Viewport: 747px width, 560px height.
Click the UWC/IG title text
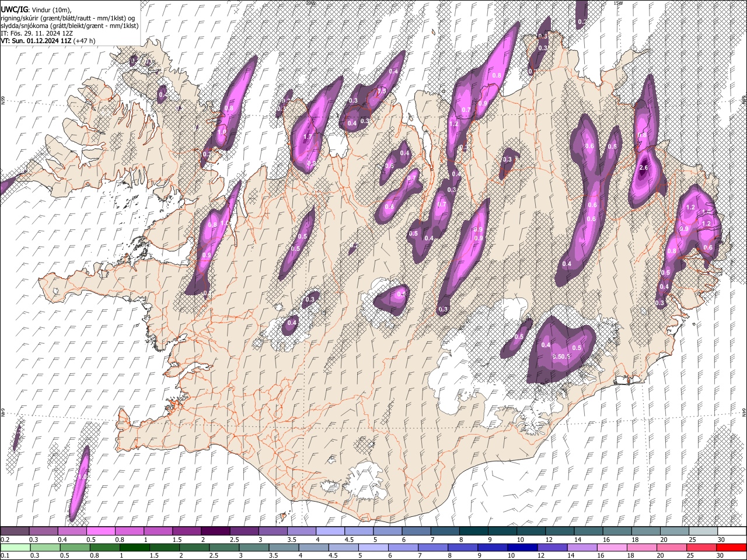point(14,9)
